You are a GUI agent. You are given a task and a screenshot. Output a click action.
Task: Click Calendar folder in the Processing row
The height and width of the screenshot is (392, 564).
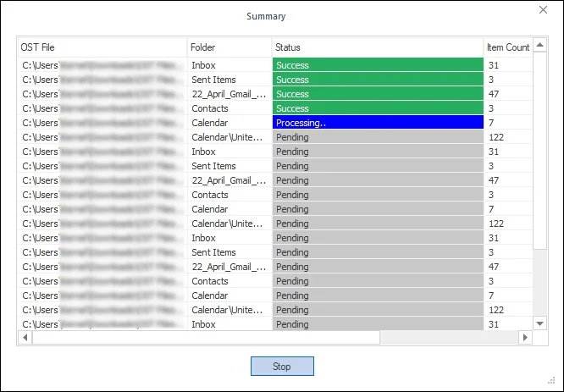tap(229, 123)
